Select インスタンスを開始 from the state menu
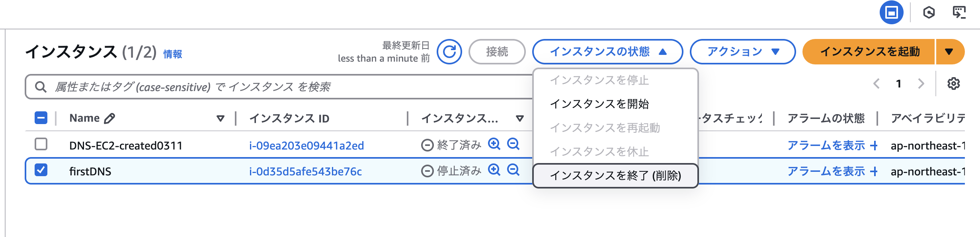This screenshot has height=237, width=980. point(600,104)
